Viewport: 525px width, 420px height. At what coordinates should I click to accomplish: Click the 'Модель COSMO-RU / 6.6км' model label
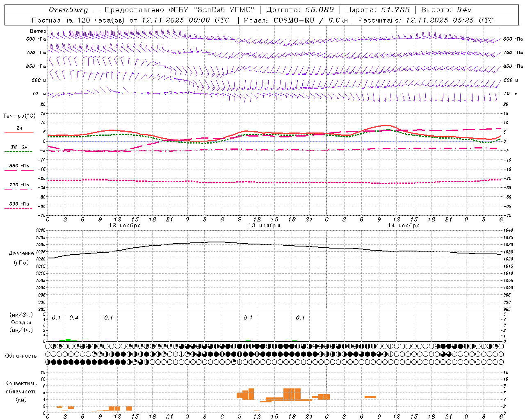pos(296,20)
